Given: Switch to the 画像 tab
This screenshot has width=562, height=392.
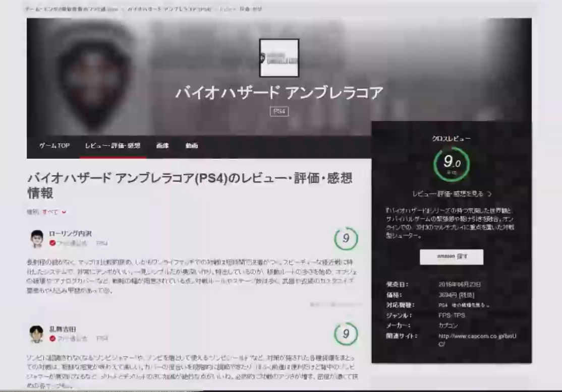Looking at the screenshot, I should pyautogui.click(x=162, y=146).
